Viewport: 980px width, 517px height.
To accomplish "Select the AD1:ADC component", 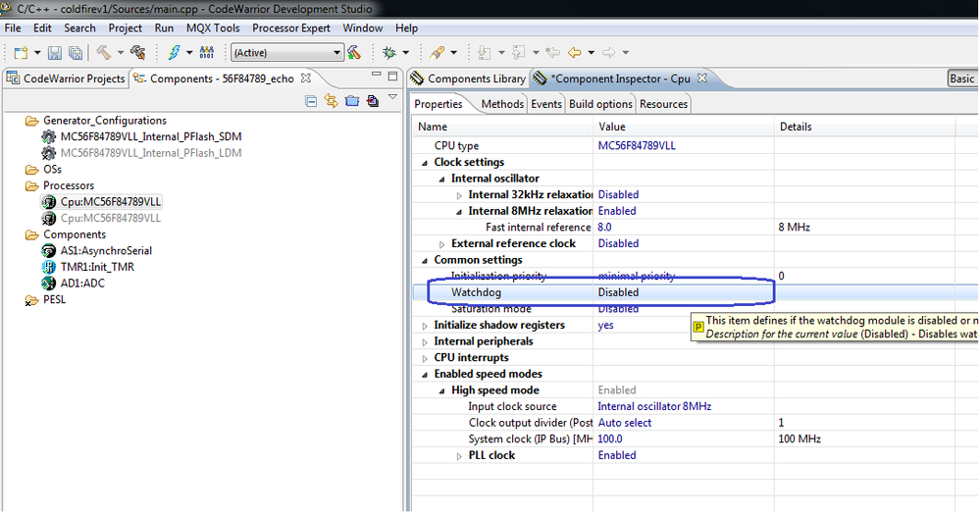I will [82, 284].
